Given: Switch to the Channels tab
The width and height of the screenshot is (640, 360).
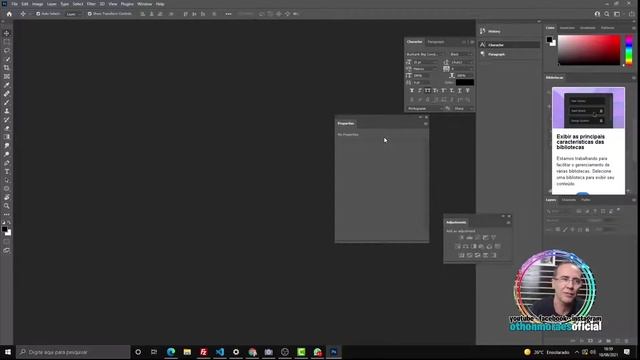Looking at the screenshot, I should [569, 200].
